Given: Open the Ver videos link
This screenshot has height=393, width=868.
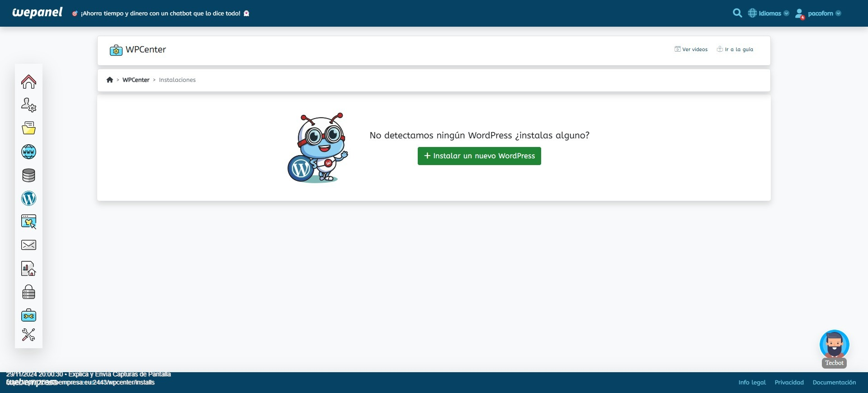Looking at the screenshot, I should (691, 49).
